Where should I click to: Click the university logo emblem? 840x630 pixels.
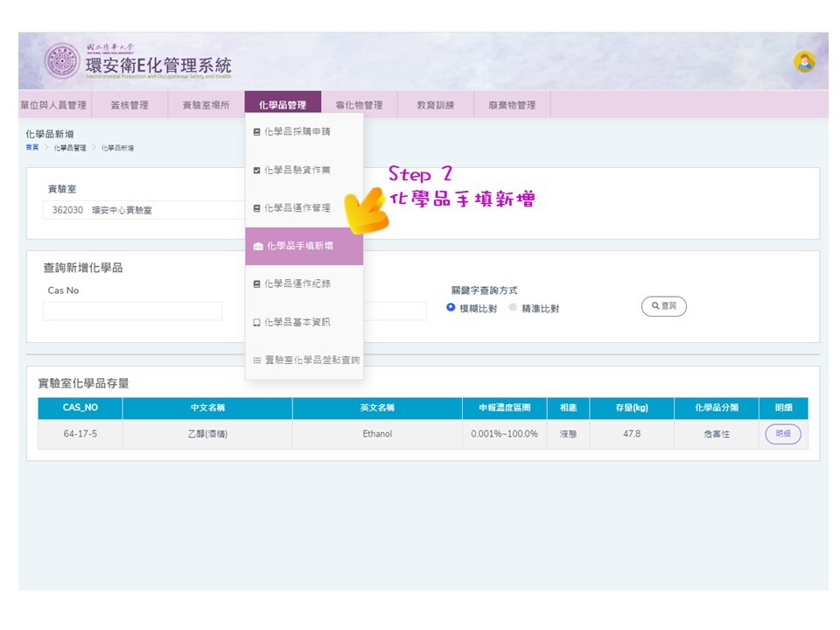[x=61, y=61]
